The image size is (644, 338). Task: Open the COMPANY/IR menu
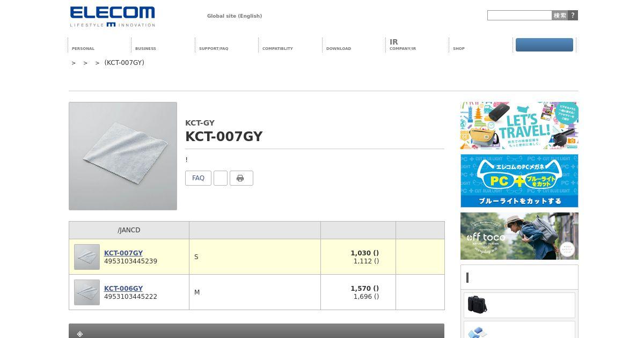coord(402,45)
